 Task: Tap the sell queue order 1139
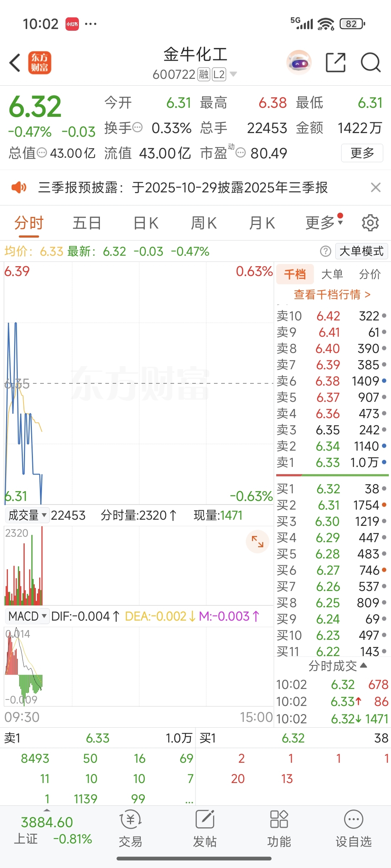85,799
